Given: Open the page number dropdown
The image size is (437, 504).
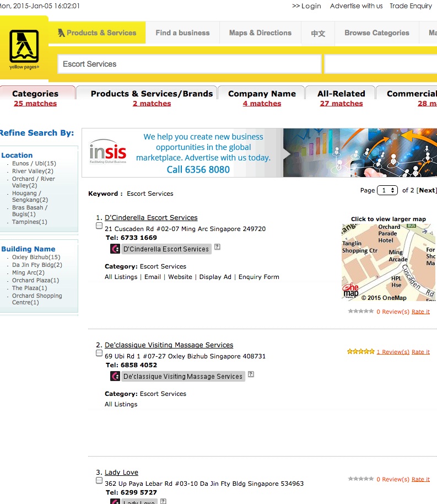Looking at the screenshot, I should (x=387, y=190).
